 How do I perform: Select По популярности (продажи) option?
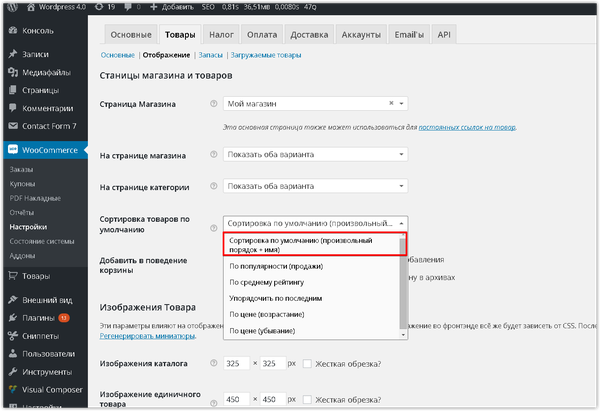311,266
